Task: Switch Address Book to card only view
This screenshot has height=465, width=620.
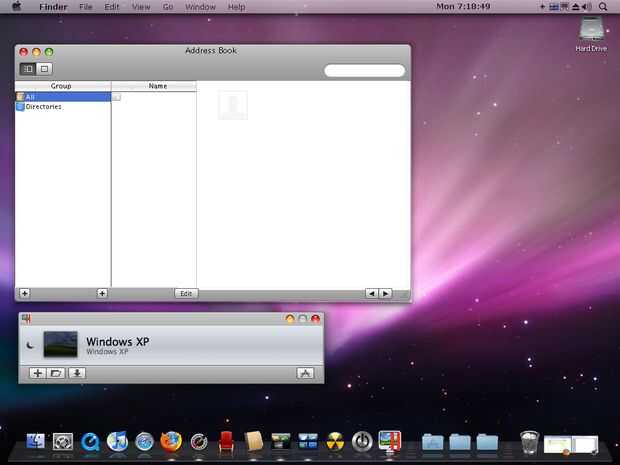Action: click(x=44, y=69)
